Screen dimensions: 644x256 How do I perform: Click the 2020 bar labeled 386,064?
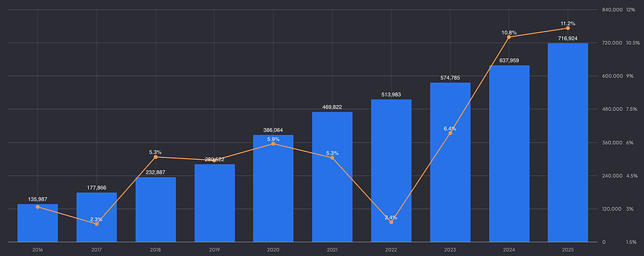tap(273, 188)
